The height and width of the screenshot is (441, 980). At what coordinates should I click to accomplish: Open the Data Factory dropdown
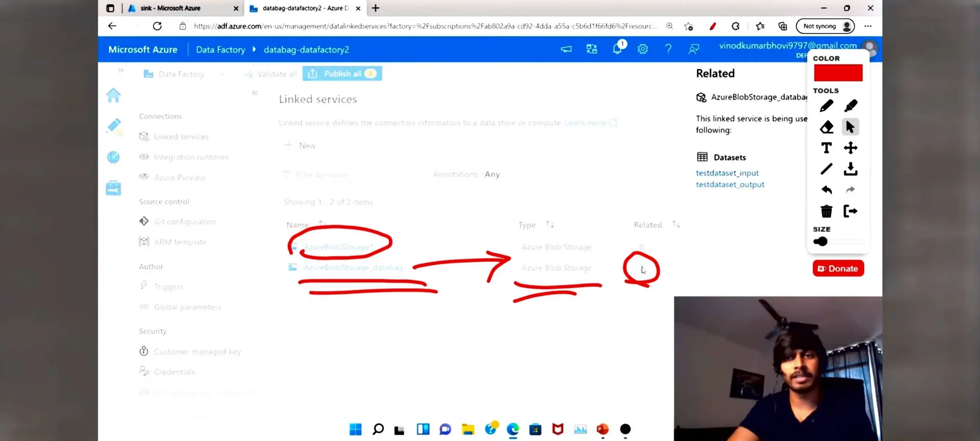coord(184,74)
